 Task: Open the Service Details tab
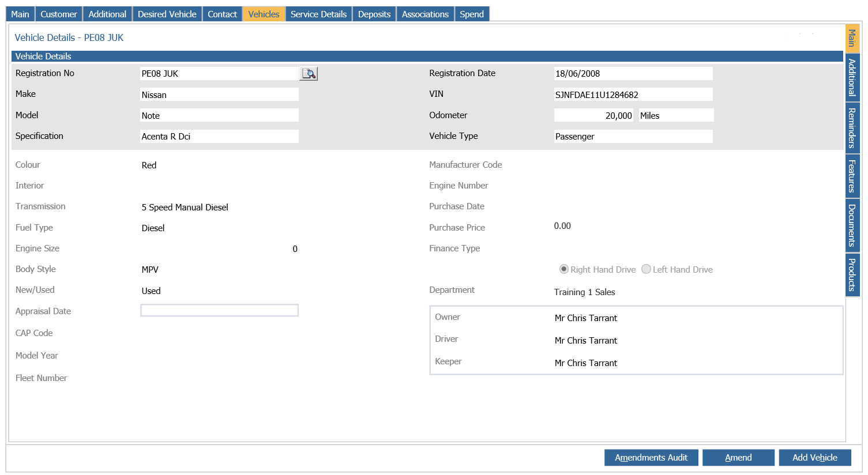click(319, 14)
